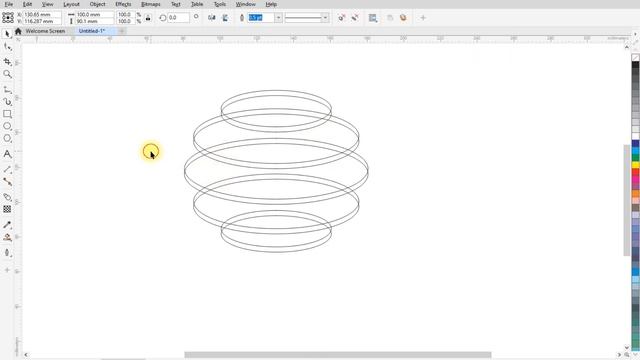Select the Artistic Media tool
640x360 pixels.
coord(7,102)
